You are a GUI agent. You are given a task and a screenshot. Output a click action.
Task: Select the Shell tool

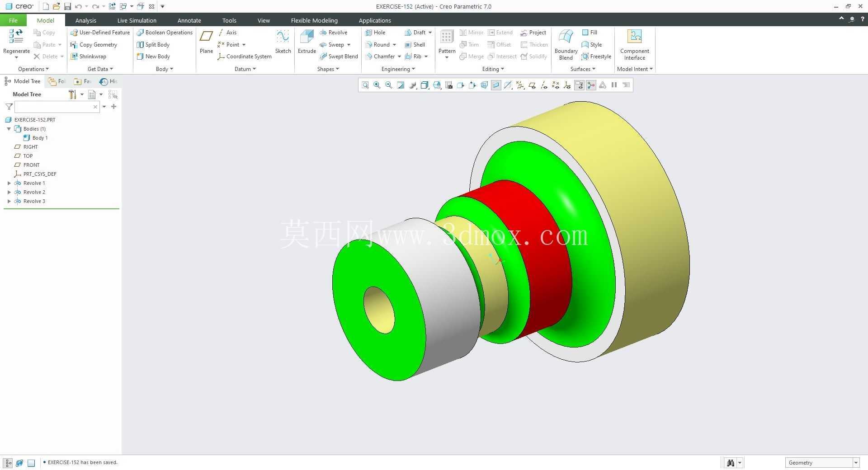(x=415, y=45)
